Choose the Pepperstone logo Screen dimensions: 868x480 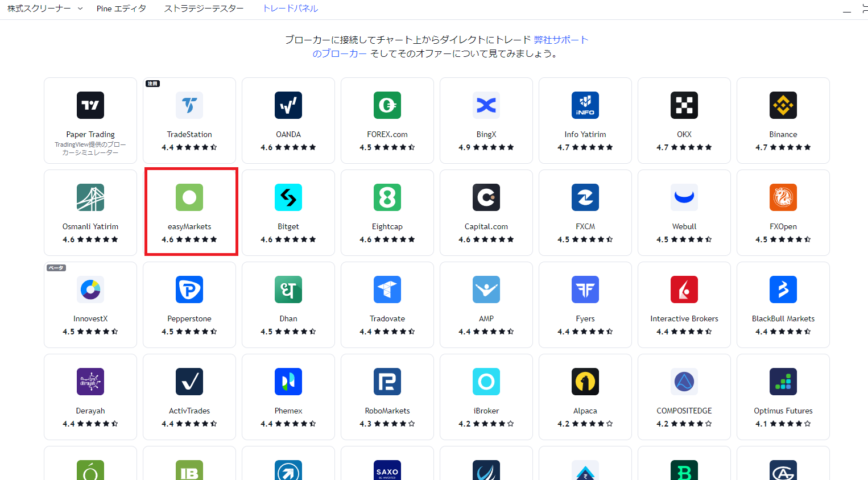[x=189, y=289]
